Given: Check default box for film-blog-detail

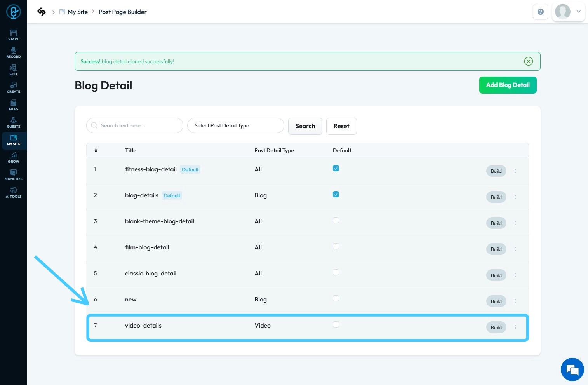Looking at the screenshot, I should pos(336,246).
